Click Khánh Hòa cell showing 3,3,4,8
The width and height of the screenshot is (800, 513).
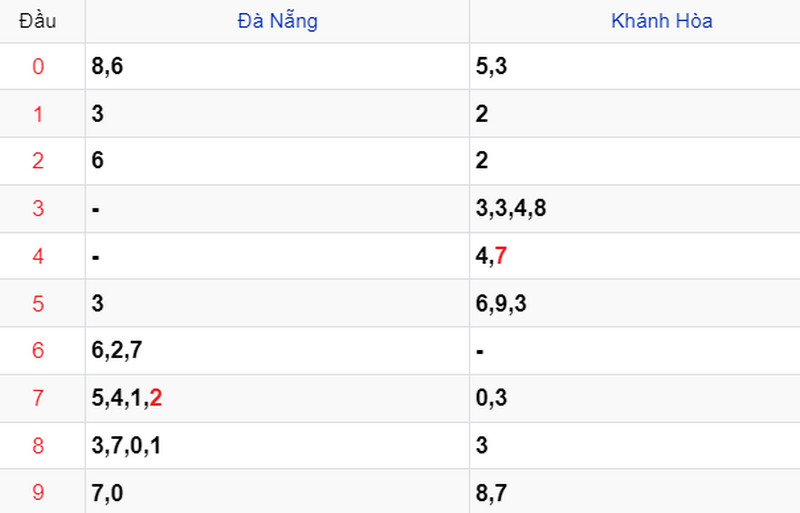click(635, 208)
